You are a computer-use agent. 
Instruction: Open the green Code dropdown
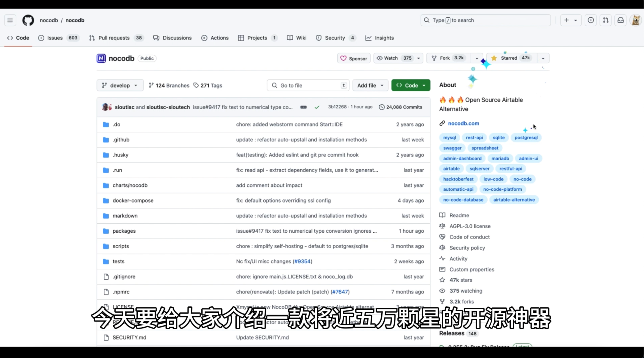click(411, 86)
